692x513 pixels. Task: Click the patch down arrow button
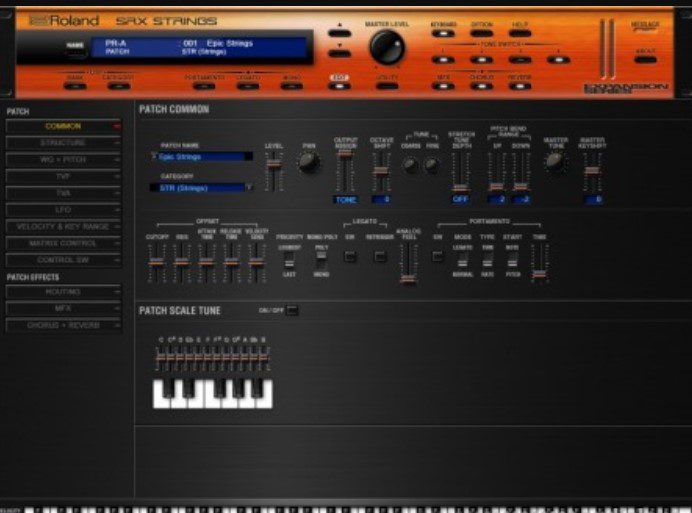[x=339, y=53]
